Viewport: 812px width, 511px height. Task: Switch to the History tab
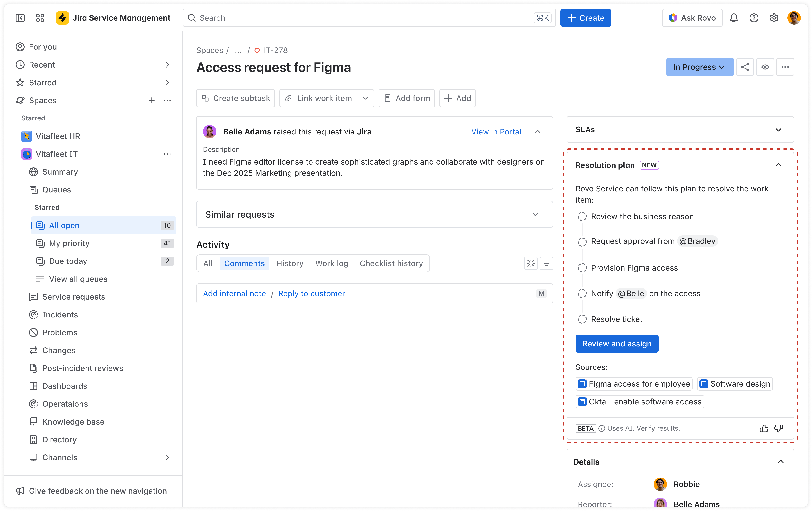(290, 263)
